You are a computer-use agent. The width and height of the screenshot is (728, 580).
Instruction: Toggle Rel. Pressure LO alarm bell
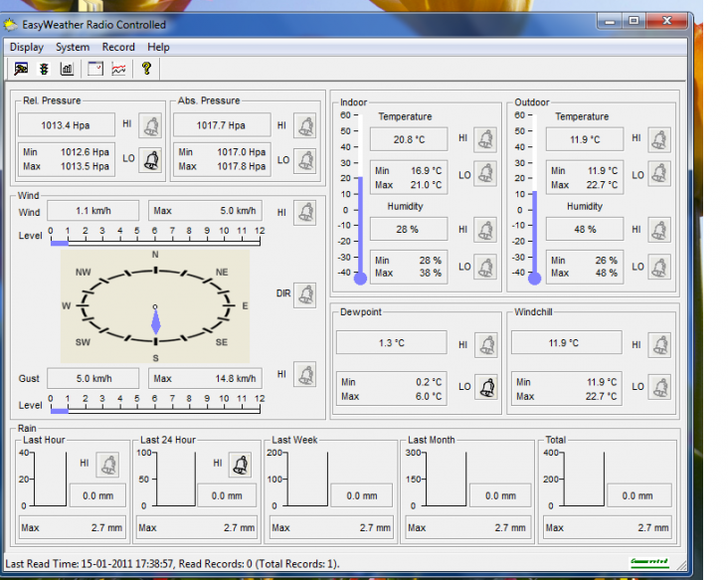pos(150,160)
